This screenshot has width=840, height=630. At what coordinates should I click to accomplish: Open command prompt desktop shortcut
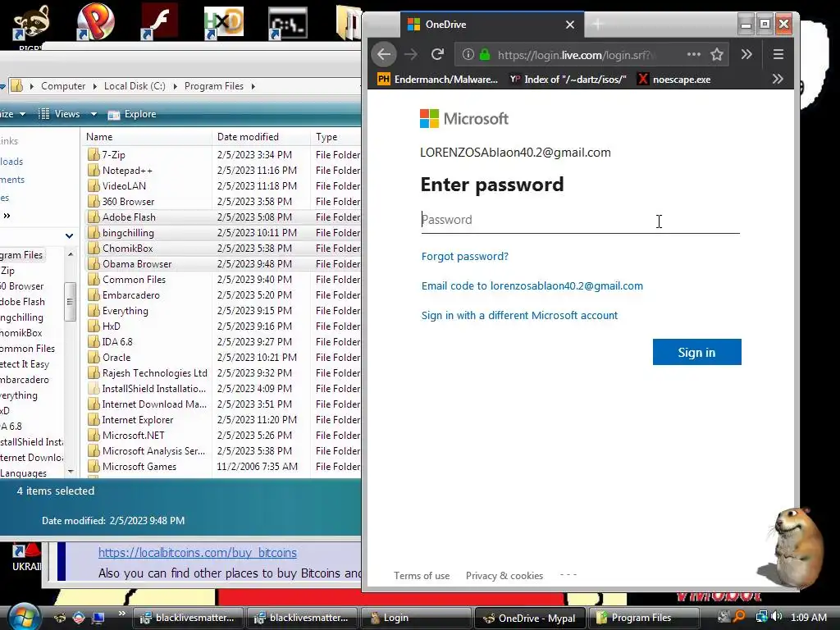tap(288, 24)
